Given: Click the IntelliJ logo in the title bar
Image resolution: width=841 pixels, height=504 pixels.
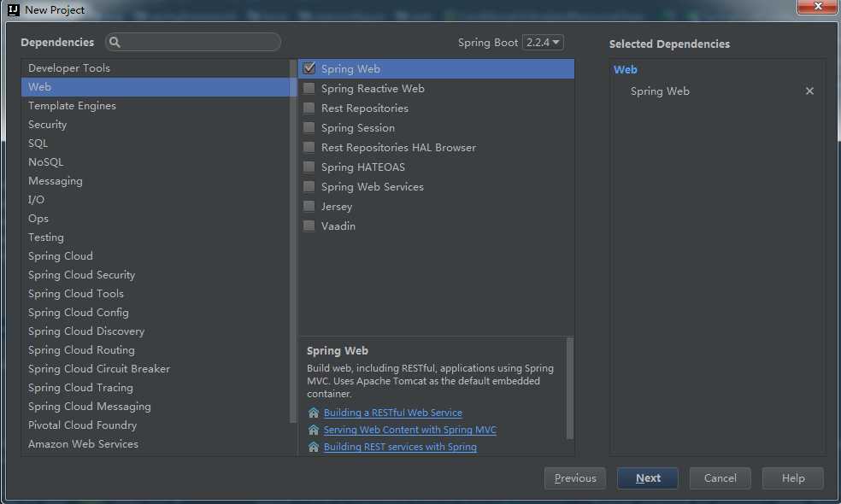Looking at the screenshot, I should [14, 9].
